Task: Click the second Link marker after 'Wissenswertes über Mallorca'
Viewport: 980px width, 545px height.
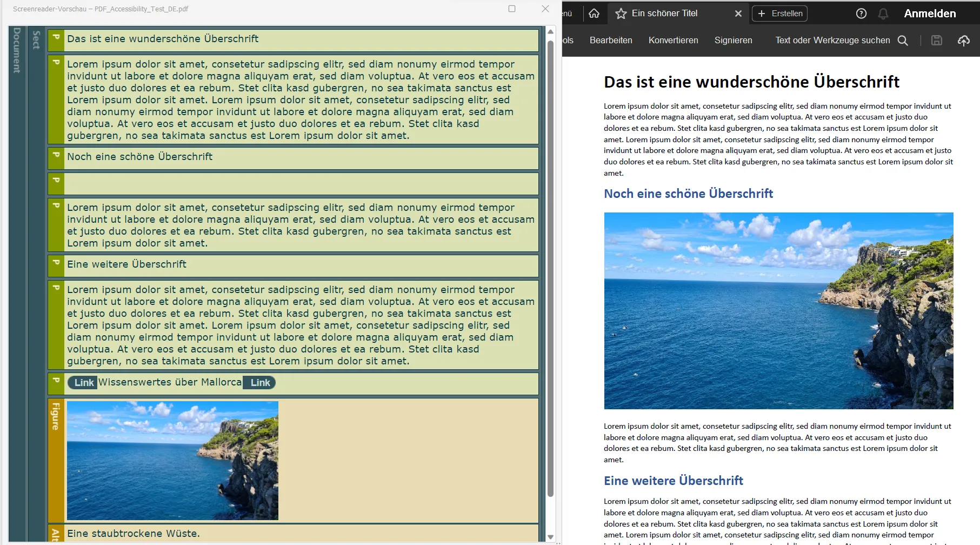Action: click(259, 383)
